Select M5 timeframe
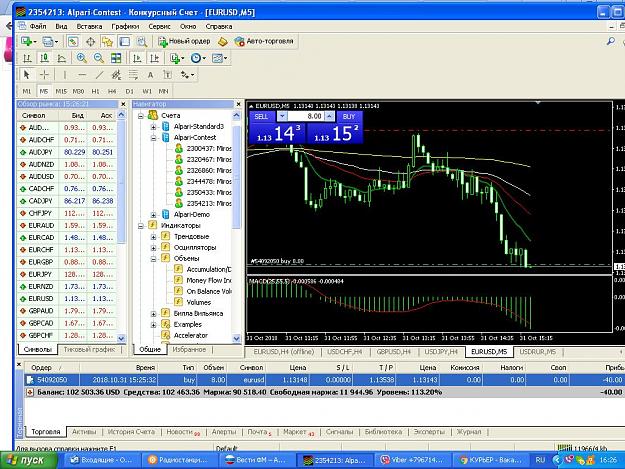The image size is (625, 469). [x=44, y=91]
